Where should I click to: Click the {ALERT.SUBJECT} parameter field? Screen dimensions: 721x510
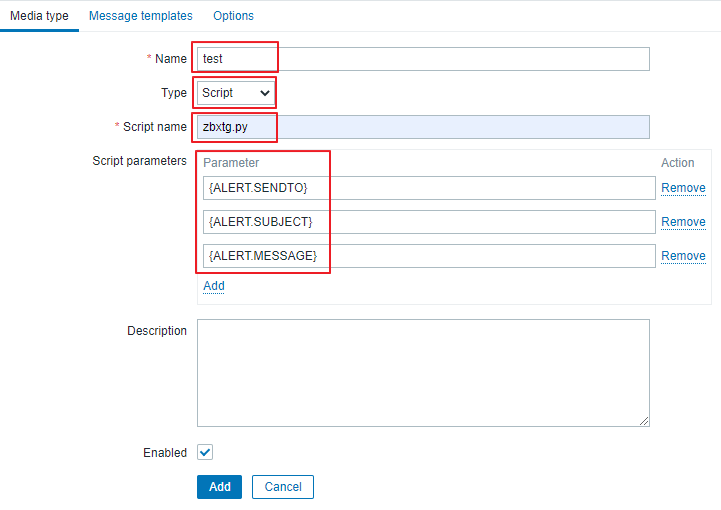click(x=429, y=222)
